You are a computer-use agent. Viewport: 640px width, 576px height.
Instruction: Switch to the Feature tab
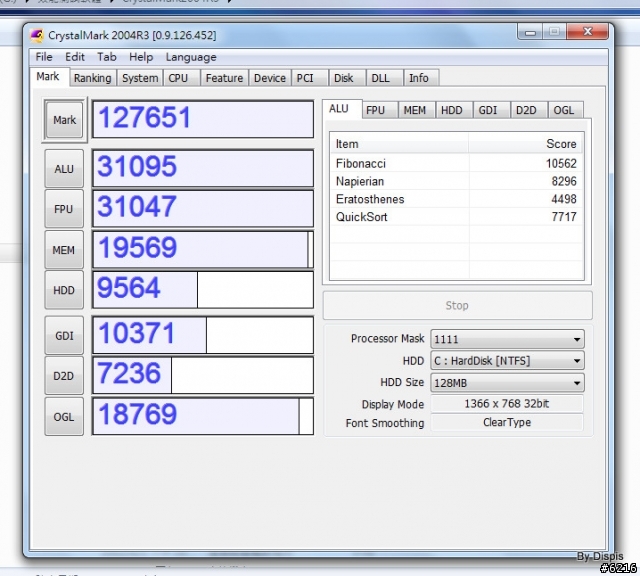click(224, 78)
